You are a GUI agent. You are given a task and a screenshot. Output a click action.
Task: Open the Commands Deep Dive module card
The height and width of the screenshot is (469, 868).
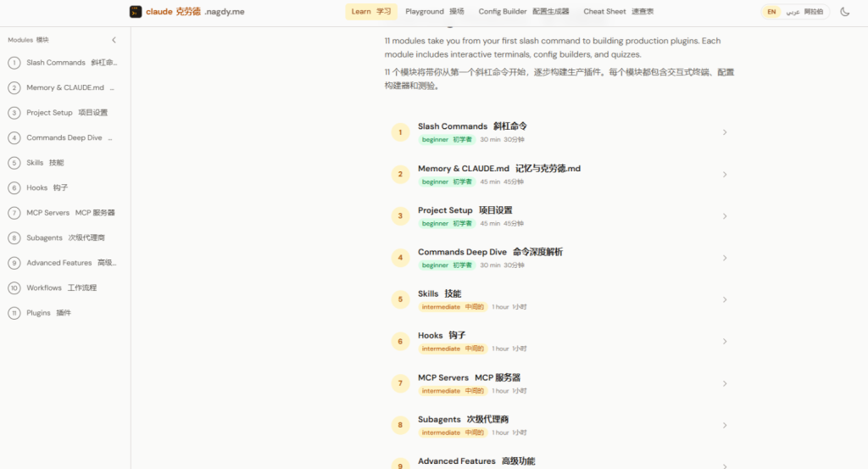(559, 258)
